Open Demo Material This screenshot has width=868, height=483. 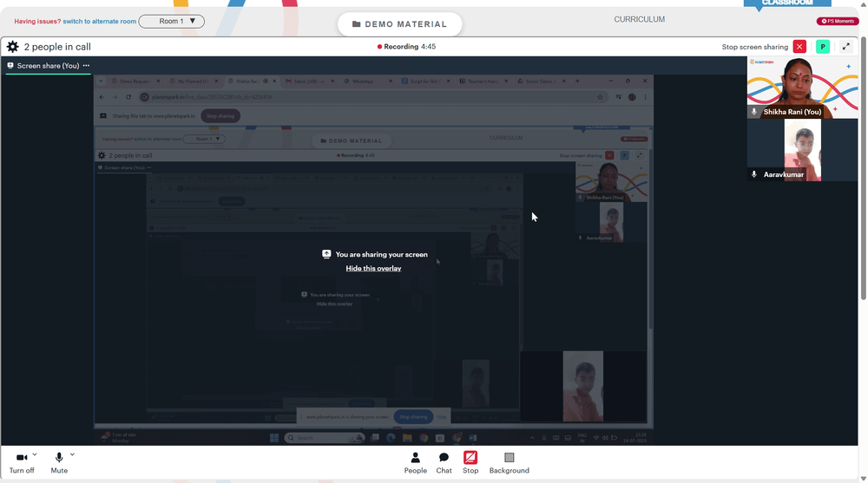(399, 24)
